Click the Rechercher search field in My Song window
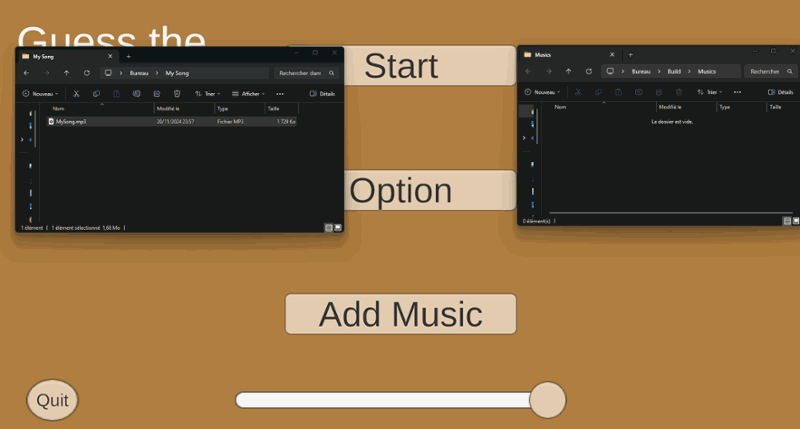 306,73
